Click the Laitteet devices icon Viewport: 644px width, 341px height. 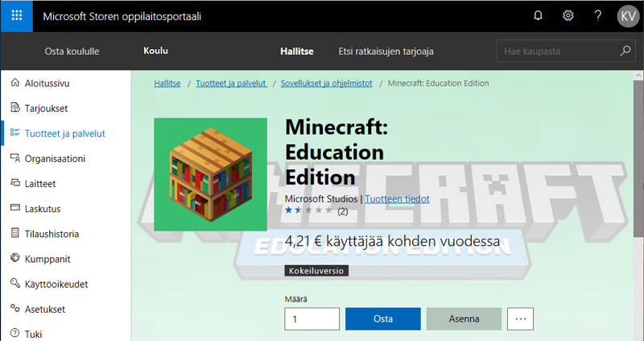pos(15,183)
